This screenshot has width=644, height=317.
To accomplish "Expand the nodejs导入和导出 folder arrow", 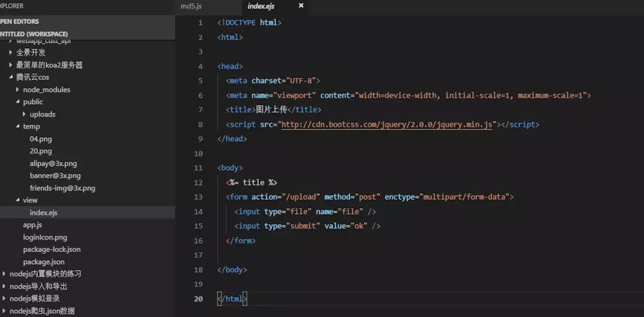I will [x=4, y=286].
